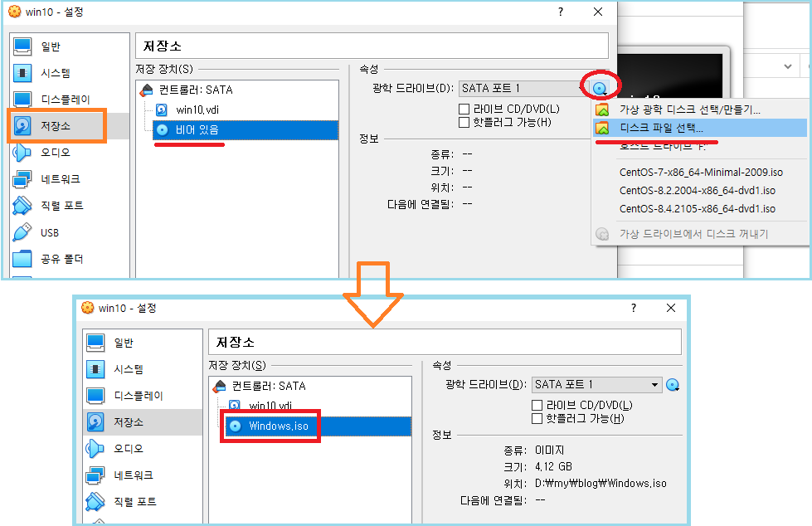Open 디스플레이 settings in the lower dialog

143,396
